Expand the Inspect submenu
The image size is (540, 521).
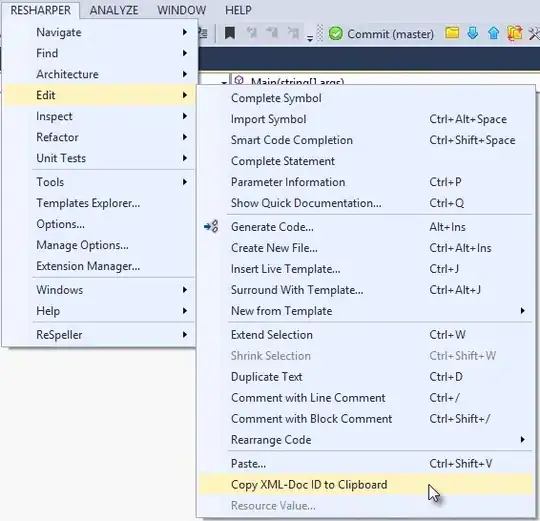point(100,116)
